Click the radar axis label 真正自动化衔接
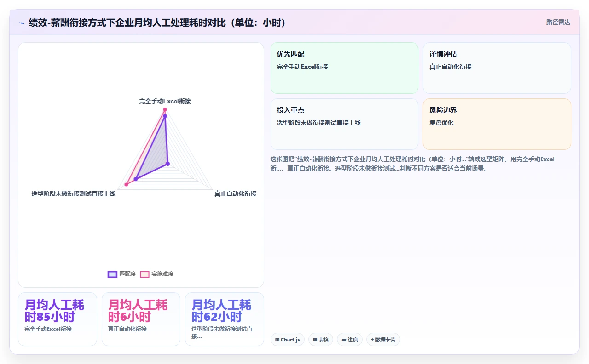The height and width of the screenshot is (364, 589). pyautogui.click(x=236, y=193)
